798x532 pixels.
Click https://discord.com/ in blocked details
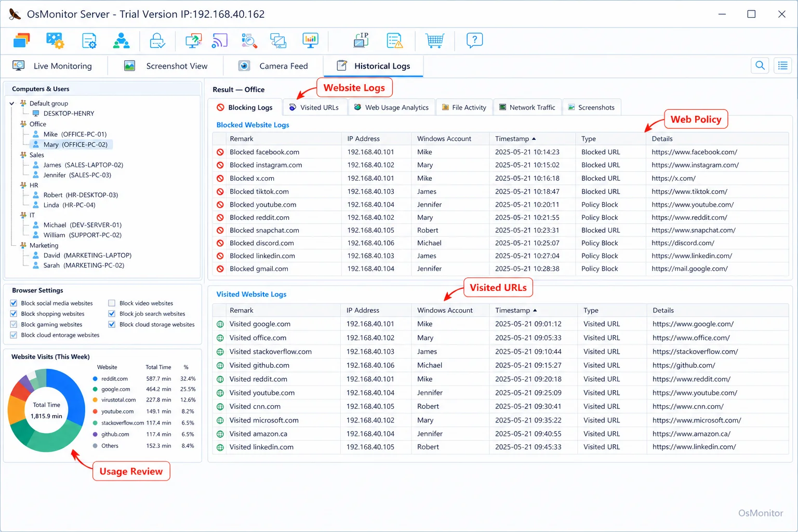click(683, 243)
